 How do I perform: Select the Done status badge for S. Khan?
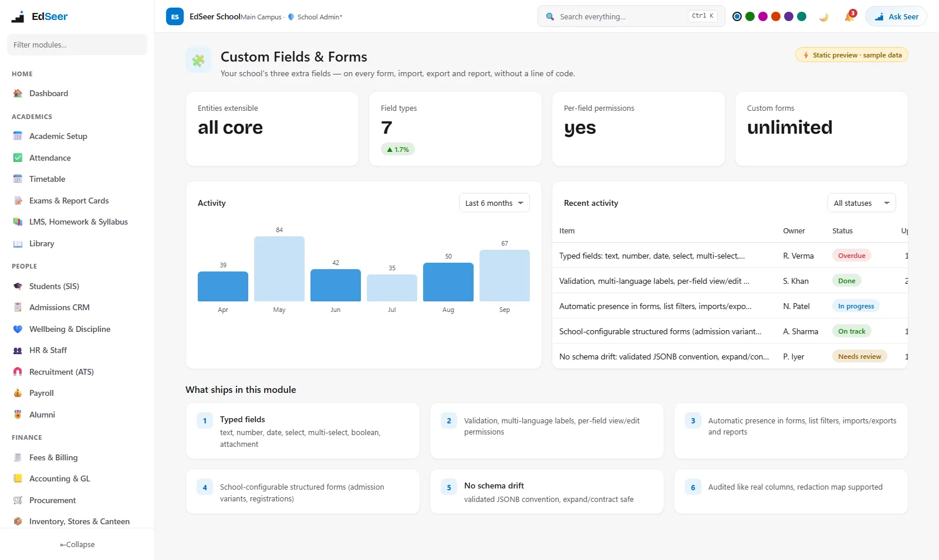click(x=846, y=281)
